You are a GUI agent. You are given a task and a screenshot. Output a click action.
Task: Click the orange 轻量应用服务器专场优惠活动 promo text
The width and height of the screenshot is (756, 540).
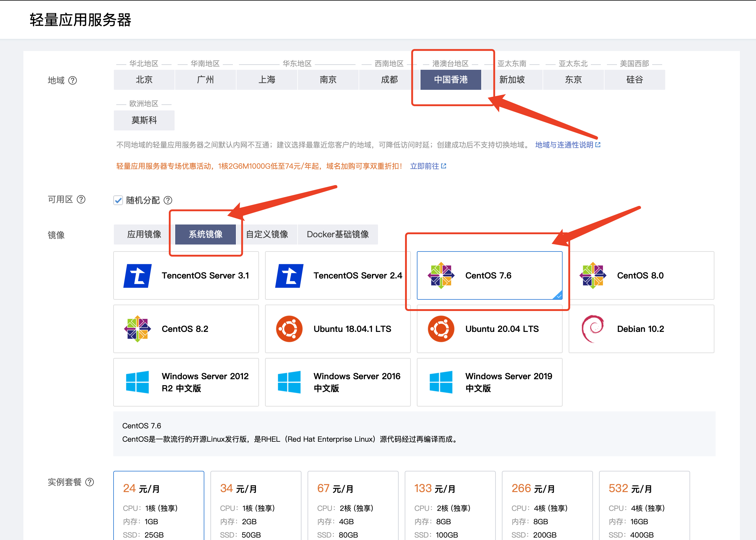click(x=260, y=166)
